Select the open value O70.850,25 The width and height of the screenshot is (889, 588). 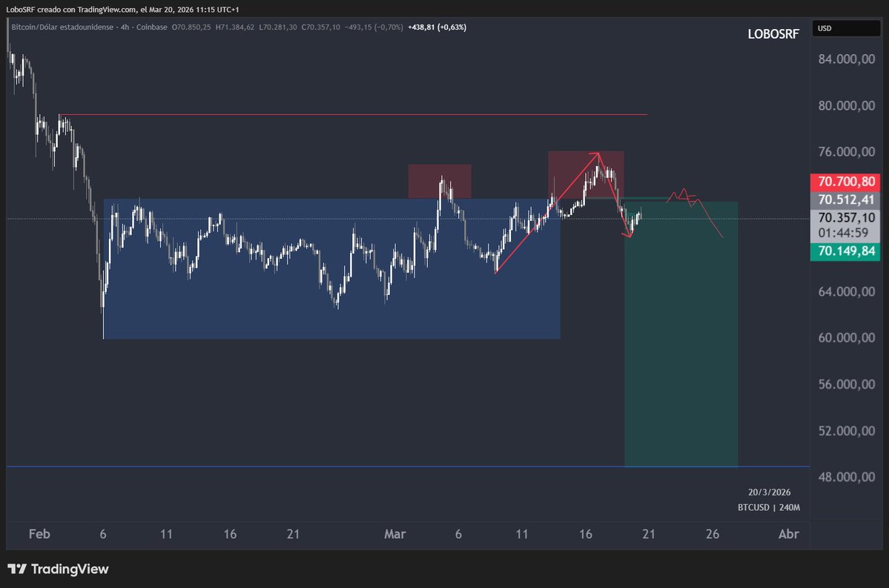[191, 27]
